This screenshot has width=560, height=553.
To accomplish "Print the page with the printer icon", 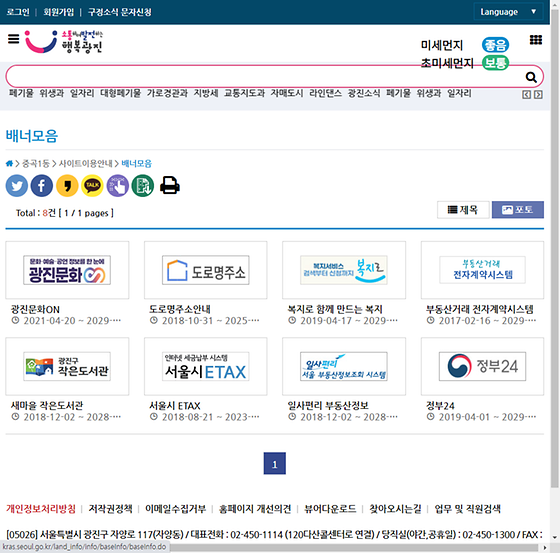I will (x=170, y=185).
